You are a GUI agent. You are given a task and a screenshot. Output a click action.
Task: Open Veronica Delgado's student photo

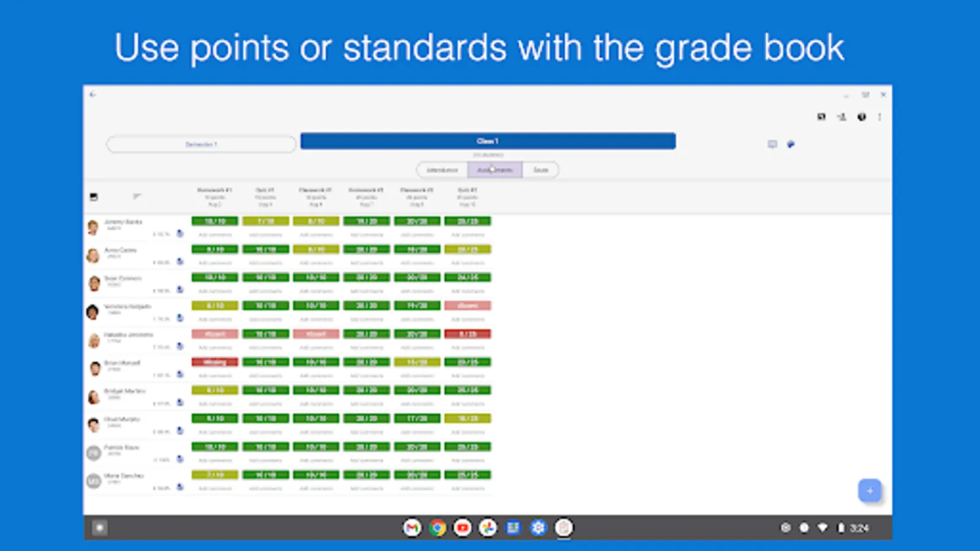point(93,312)
